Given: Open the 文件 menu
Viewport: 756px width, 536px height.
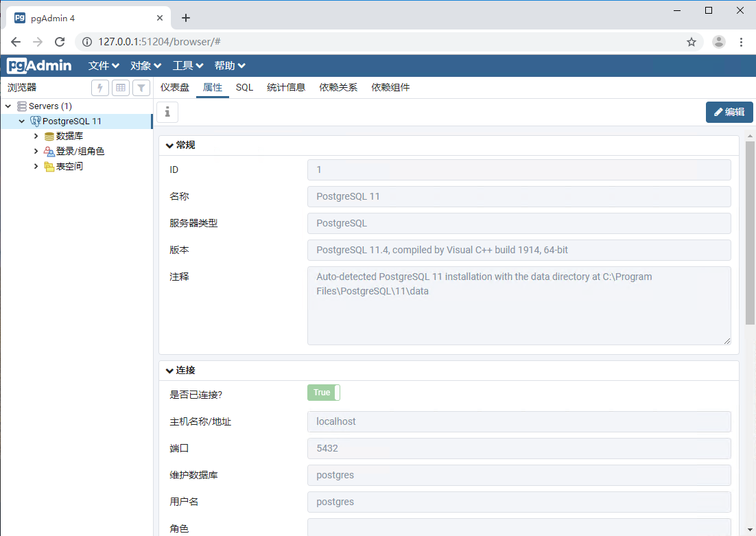Looking at the screenshot, I should coord(104,66).
